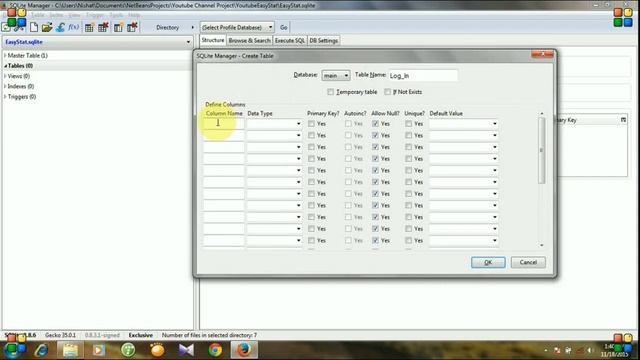
Task: Click the New Database blank page icon
Action: 34,27
